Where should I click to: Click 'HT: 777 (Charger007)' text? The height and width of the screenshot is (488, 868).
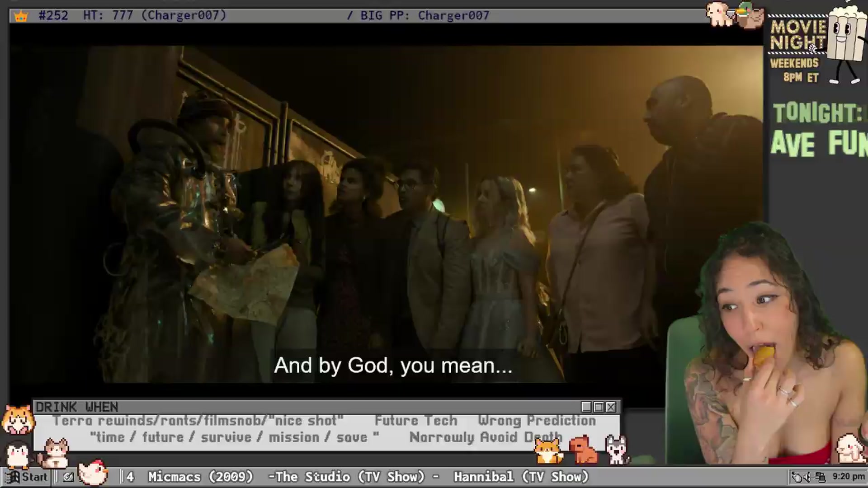(x=155, y=15)
